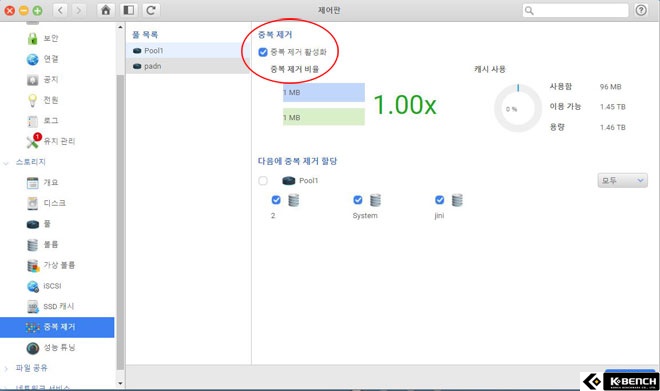This screenshot has height=391, width=660.
Task: Click the 풀 목록 pool list heading
Action: tap(145, 35)
